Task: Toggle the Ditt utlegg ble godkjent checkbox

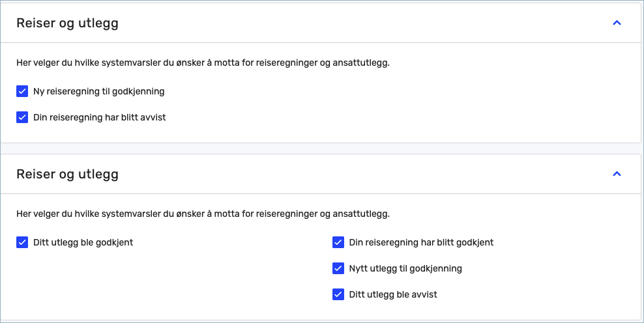Action: coord(22,242)
